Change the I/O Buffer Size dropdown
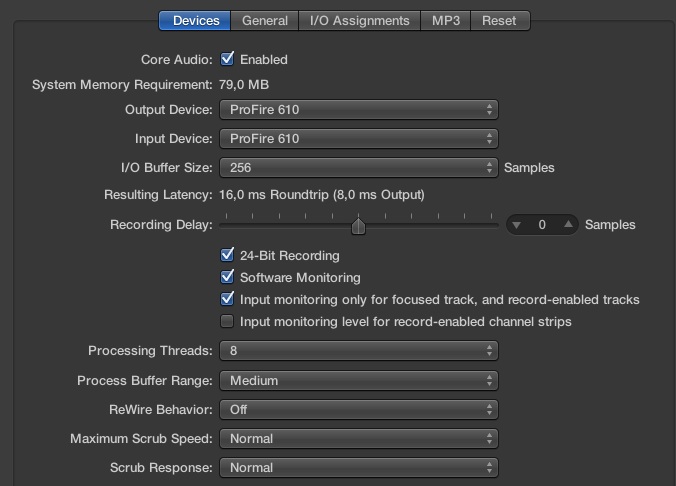The height and width of the screenshot is (486, 676). (x=358, y=167)
